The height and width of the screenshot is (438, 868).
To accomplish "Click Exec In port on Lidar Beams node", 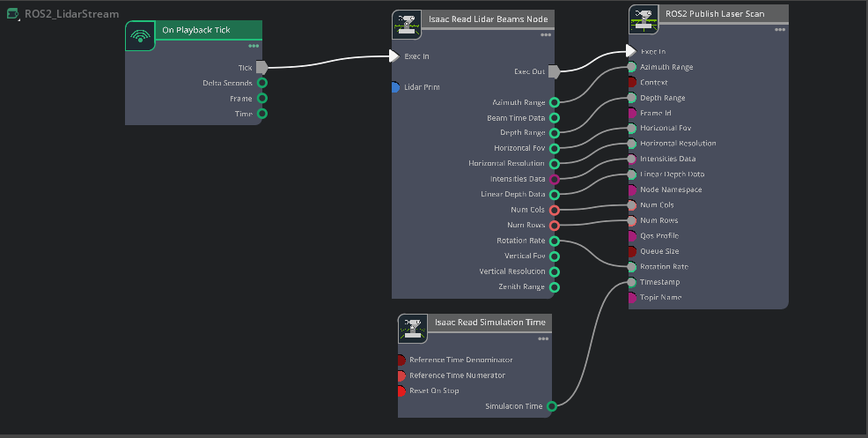I will pyautogui.click(x=394, y=56).
